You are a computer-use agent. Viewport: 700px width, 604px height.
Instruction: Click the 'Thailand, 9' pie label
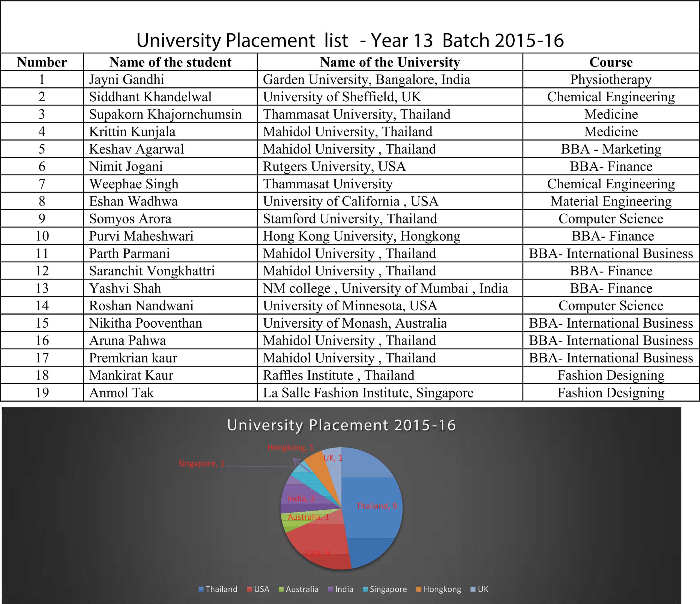377,506
